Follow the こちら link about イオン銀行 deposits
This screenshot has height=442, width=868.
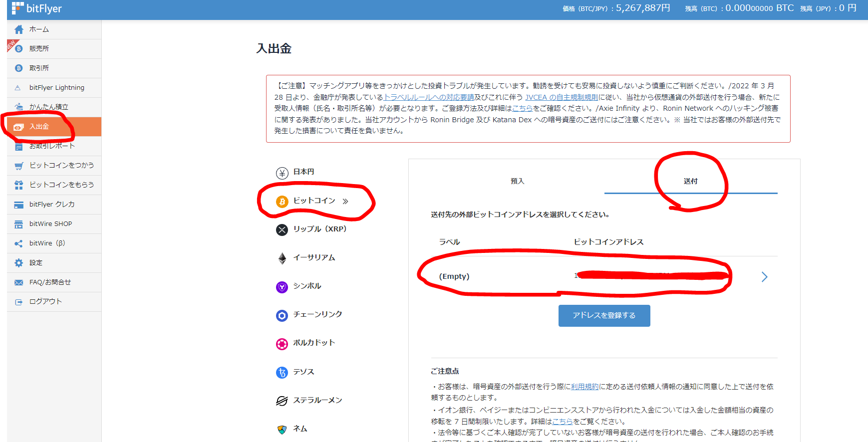tap(563, 422)
